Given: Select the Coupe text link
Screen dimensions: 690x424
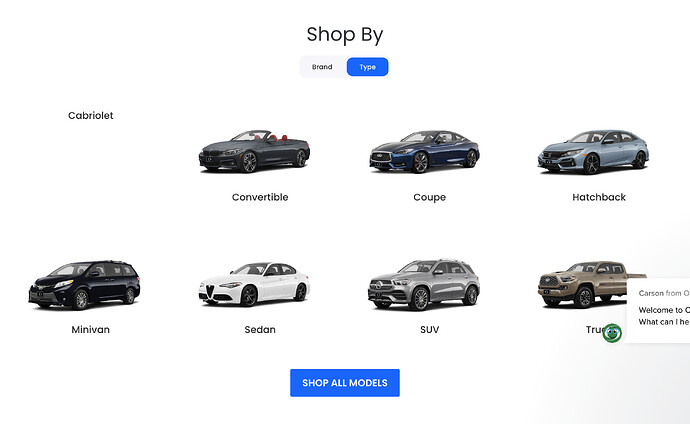Looking at the screenshot, I should [429, 197].
